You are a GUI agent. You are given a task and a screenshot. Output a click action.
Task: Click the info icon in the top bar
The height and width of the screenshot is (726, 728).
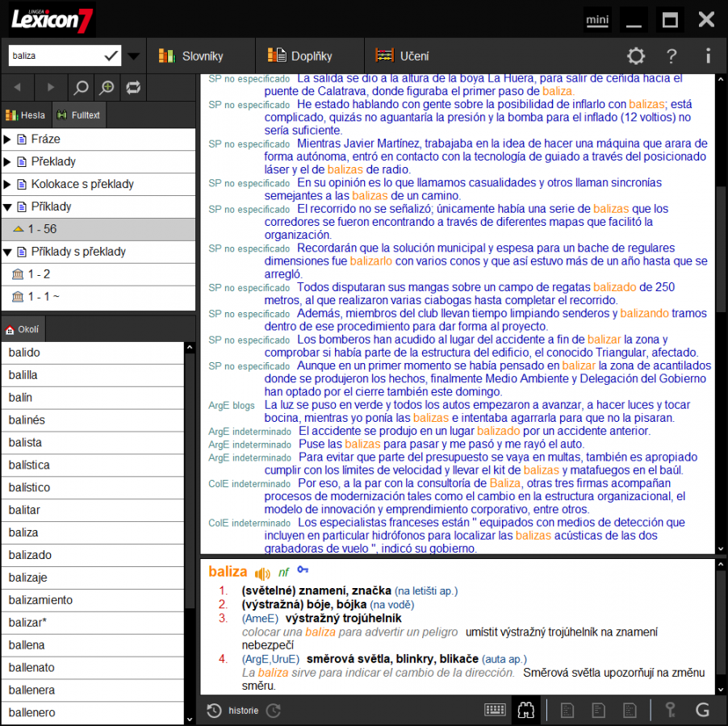(709, 56)
